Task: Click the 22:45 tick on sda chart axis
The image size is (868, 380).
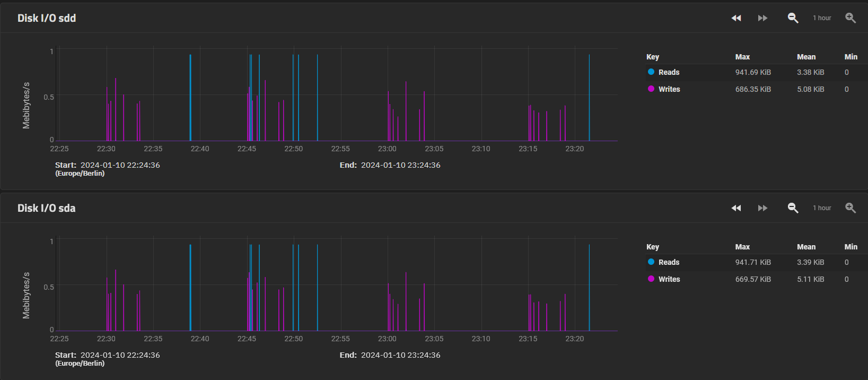Action: [x=247, y=339]
